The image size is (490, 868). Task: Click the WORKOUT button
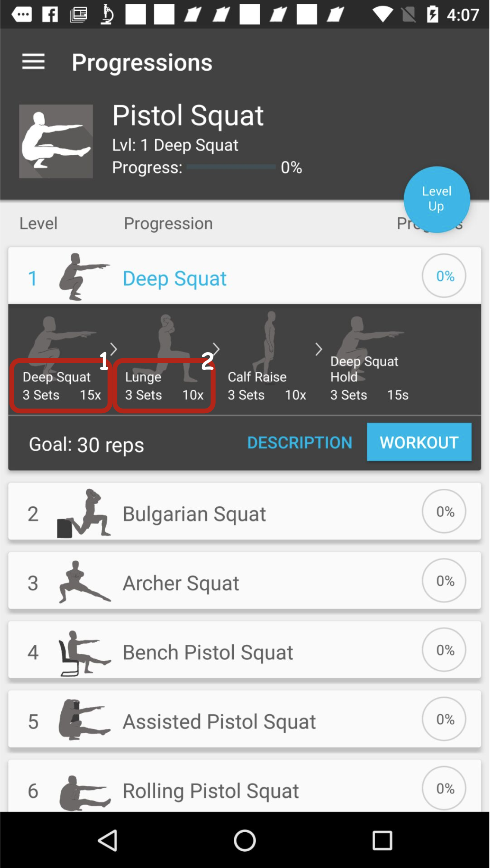point(419,442)
